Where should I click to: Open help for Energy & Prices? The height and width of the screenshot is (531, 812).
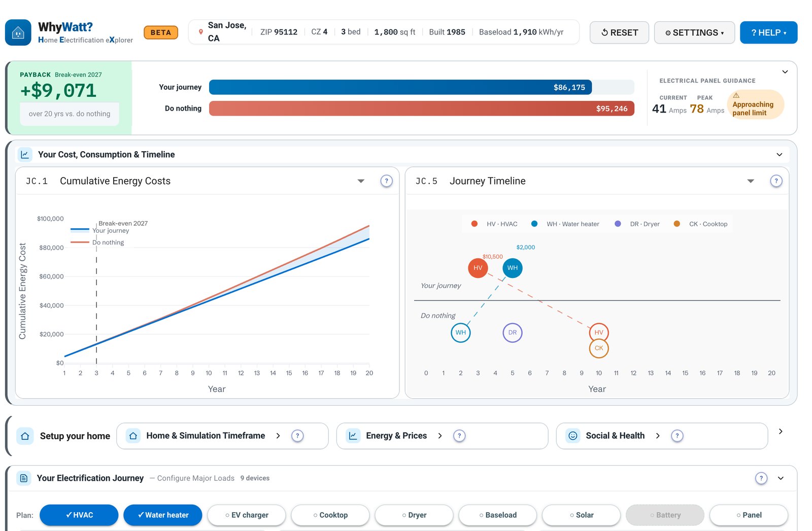tap(459, 436)
